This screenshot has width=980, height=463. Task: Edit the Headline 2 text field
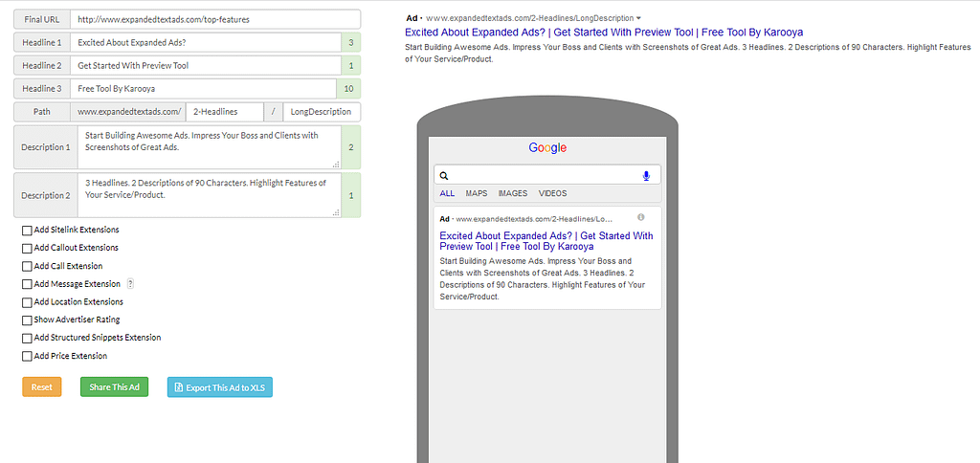click(206, 66)
